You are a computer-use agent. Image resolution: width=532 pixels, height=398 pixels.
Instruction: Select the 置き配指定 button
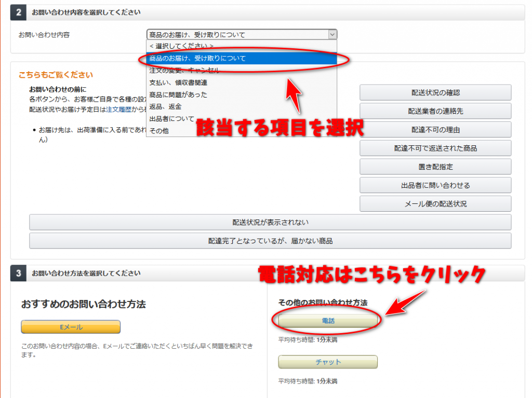435,167
